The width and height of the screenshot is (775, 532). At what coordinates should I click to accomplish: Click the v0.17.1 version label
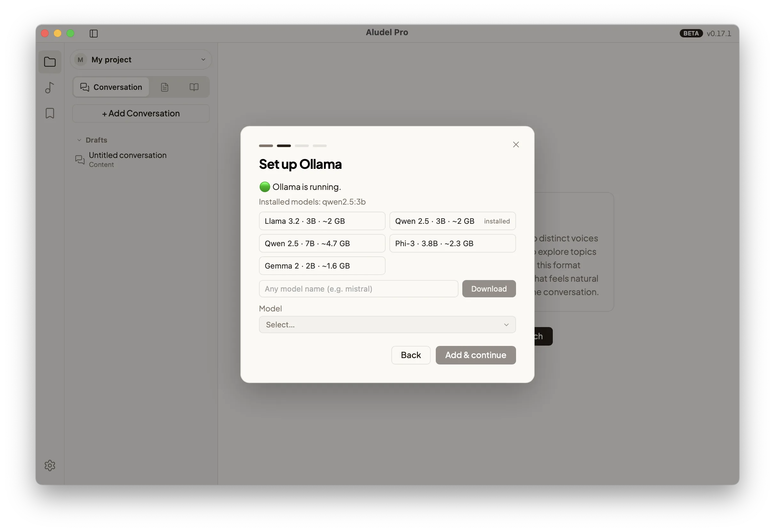tap(718, 33)
